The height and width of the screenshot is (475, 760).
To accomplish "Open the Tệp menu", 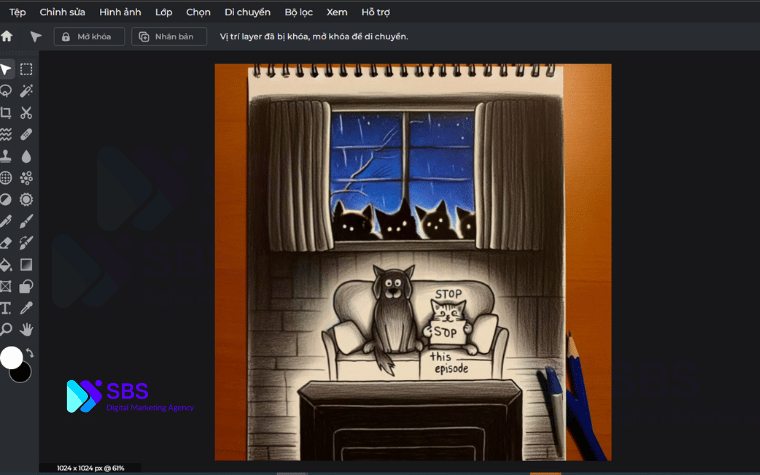I will (17, 12).
